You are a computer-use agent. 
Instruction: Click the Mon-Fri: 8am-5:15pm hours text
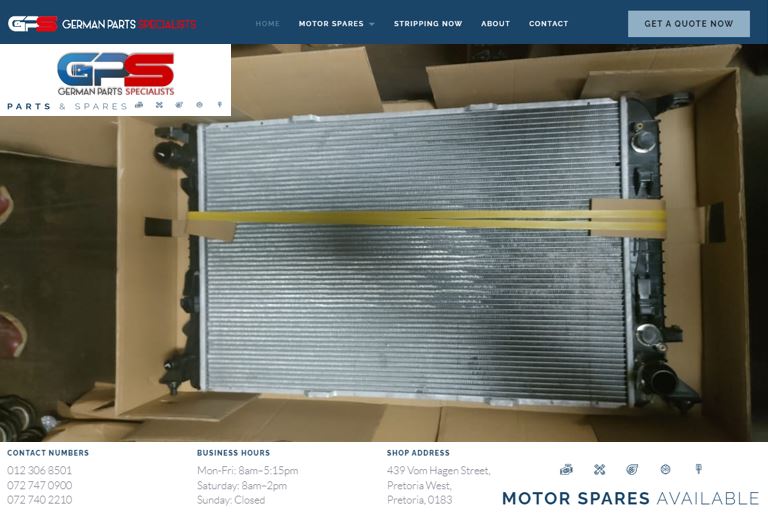point(247,470)
